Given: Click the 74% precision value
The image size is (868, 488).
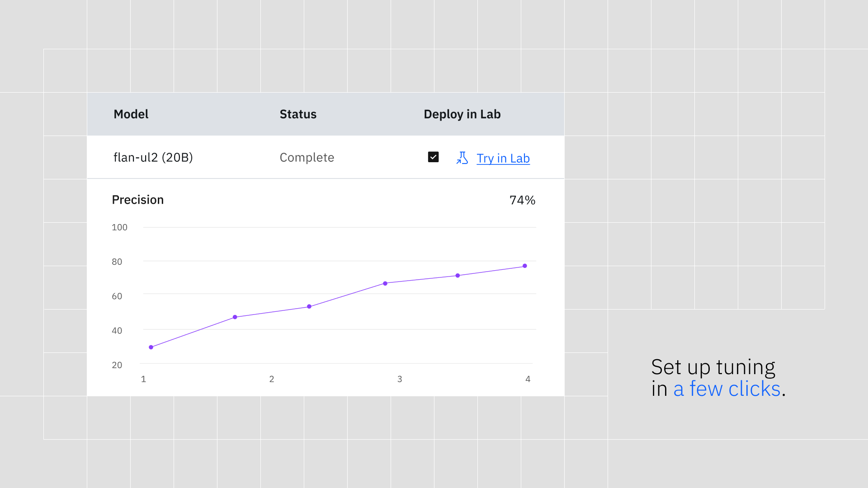Looking at the screenshot, I should 522,200.
